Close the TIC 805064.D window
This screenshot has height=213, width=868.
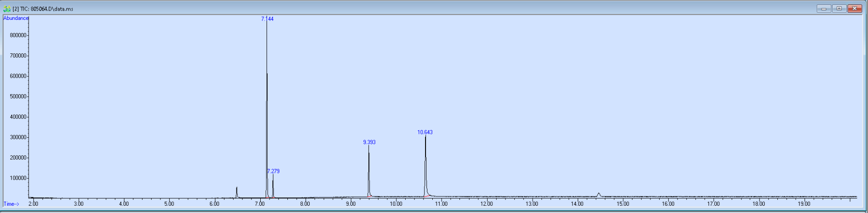point(854,8)
